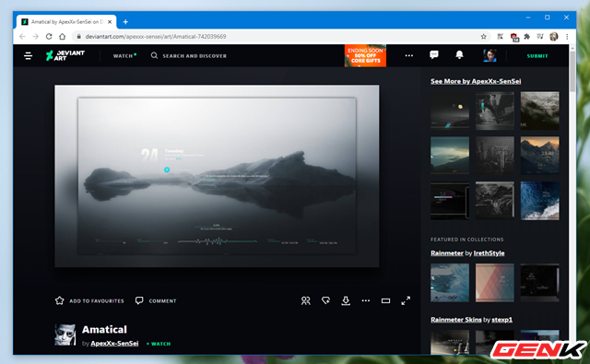Image resolution: width=590 pixels, height=364 pixels.
Task: Select the Amatical by ApexXx-SenSei tab
Action: (x=66, y=22)
